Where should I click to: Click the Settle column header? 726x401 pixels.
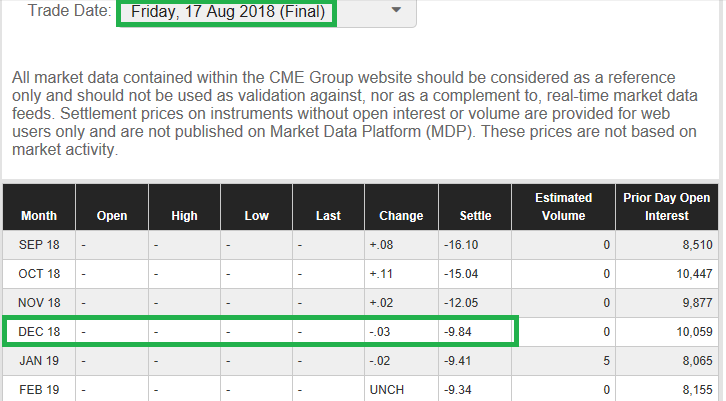click(475, 215)
